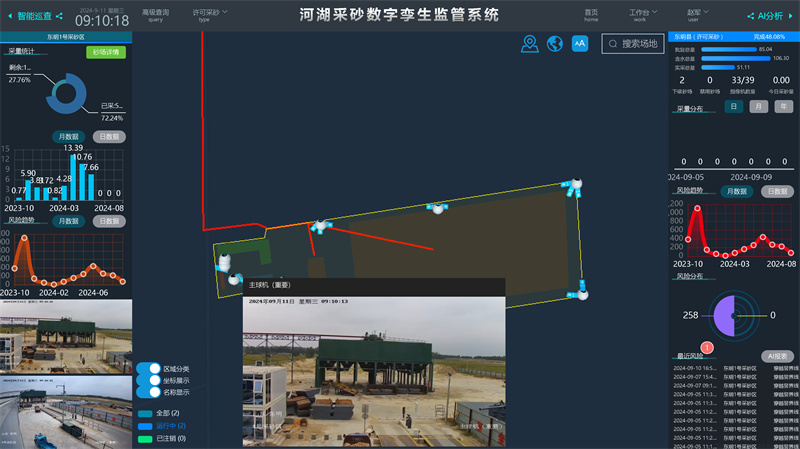The width and height of the screenshot is (800, 449).
Task: Open the lower-left camera feed with blue truck
Action: 66,412
